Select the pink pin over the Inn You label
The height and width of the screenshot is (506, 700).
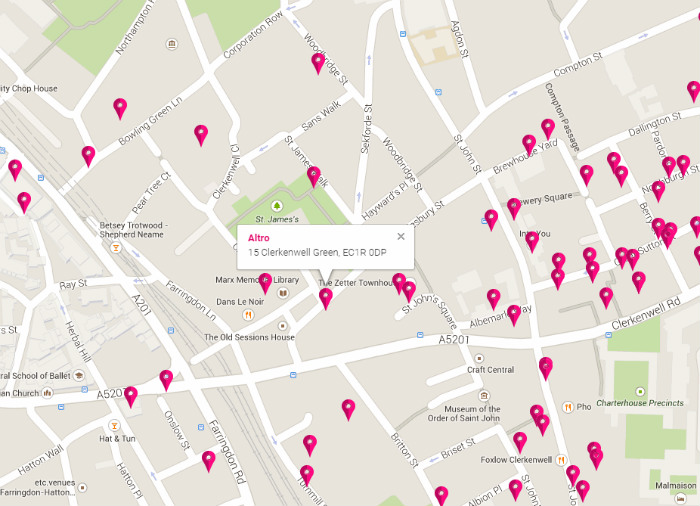(x=532, y=242)
